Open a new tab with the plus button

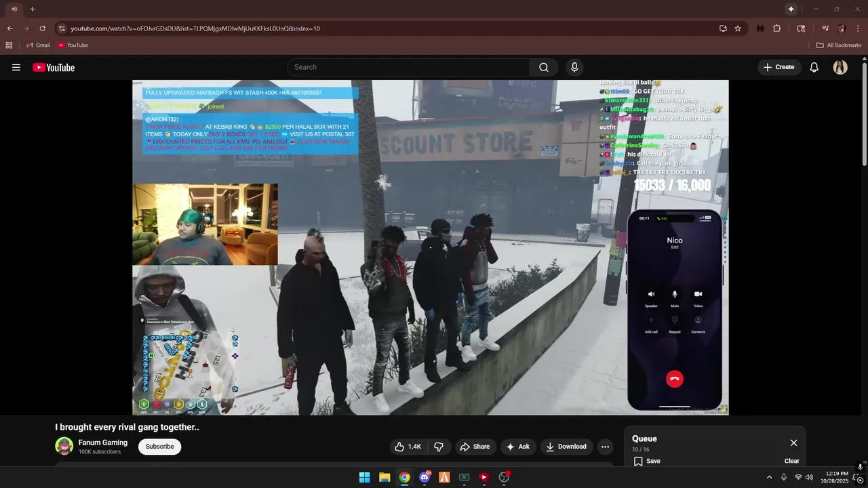tap(32, 9)
